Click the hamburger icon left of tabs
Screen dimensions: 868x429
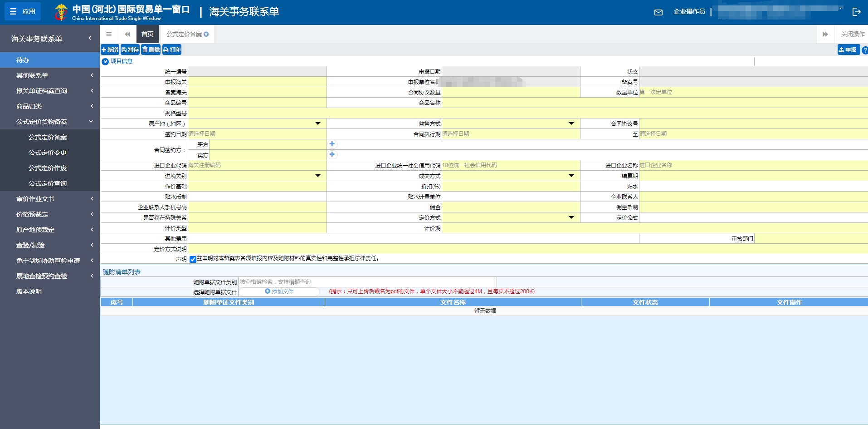(109, 34)
